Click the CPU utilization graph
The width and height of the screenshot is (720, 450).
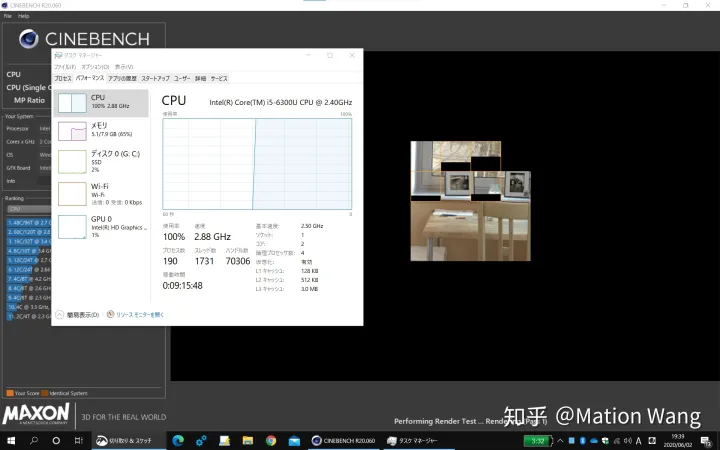[257, 164]
